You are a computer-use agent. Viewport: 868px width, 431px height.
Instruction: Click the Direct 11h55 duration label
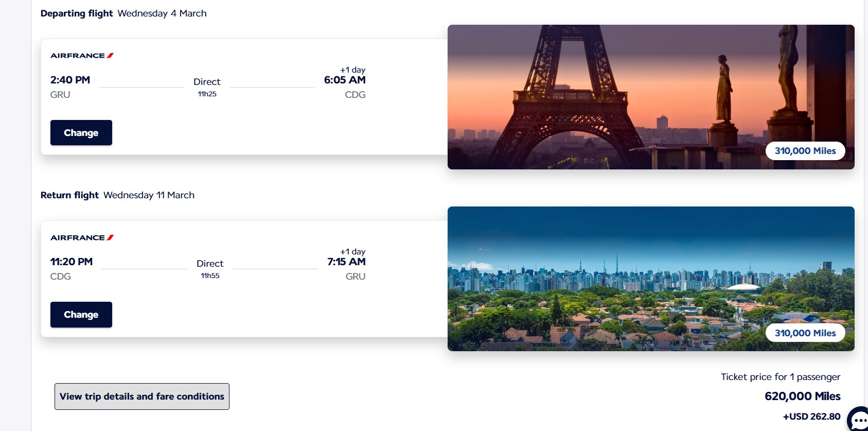[210, 268]
